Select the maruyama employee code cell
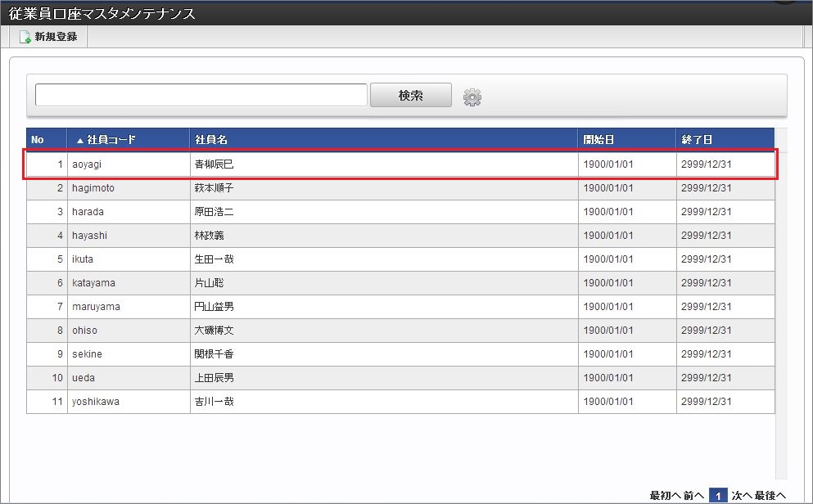Image resolution: width=813 pixels, height=504 pixels. pos(129,307)
